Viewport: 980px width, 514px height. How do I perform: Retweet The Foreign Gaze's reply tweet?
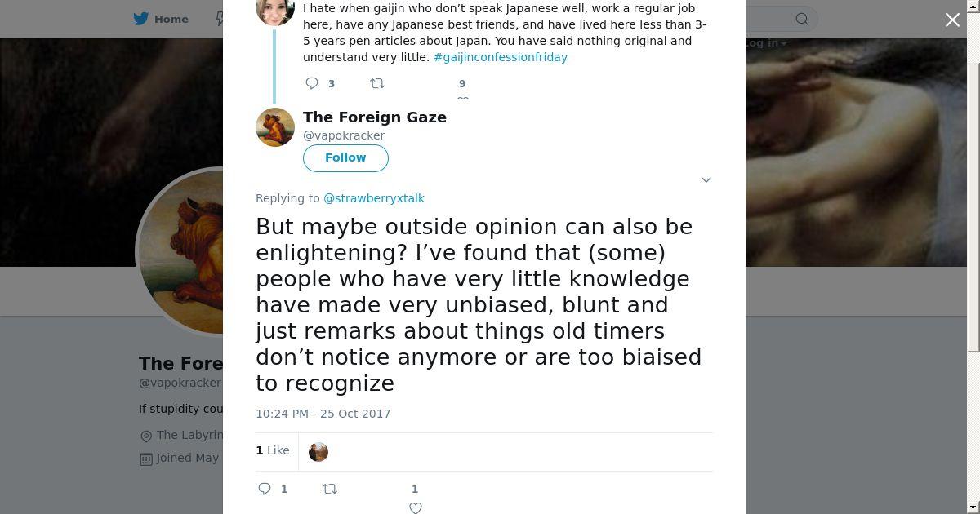click(330, 489)
